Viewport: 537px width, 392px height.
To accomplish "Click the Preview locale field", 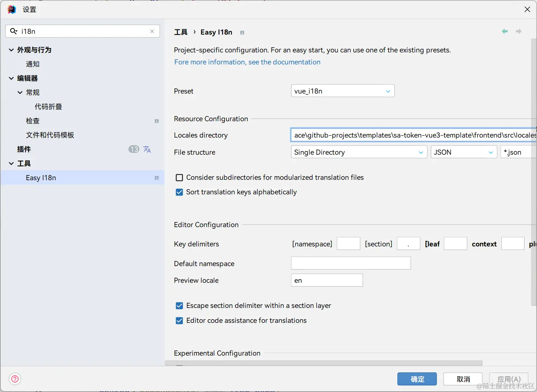I will [327, 280].
